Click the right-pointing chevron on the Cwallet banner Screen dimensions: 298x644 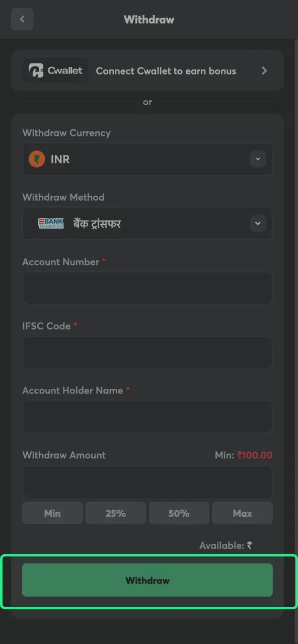(x=264, y=70)
